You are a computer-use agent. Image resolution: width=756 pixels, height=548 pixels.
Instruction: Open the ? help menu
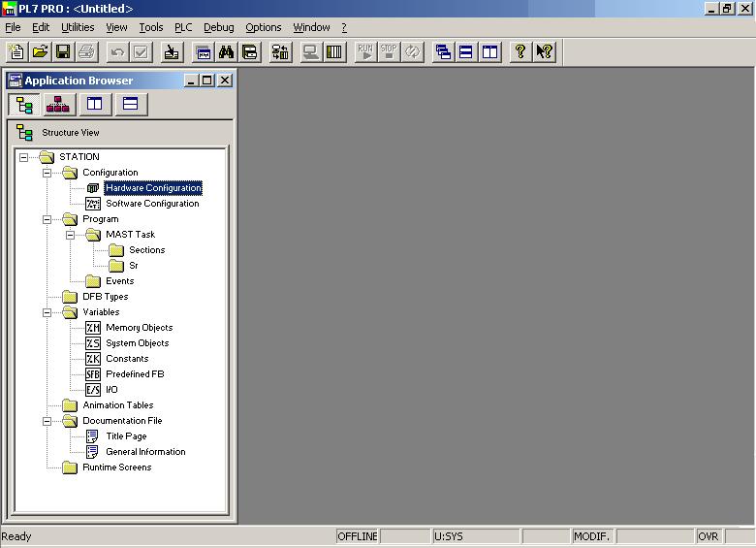tap(344, 27)
